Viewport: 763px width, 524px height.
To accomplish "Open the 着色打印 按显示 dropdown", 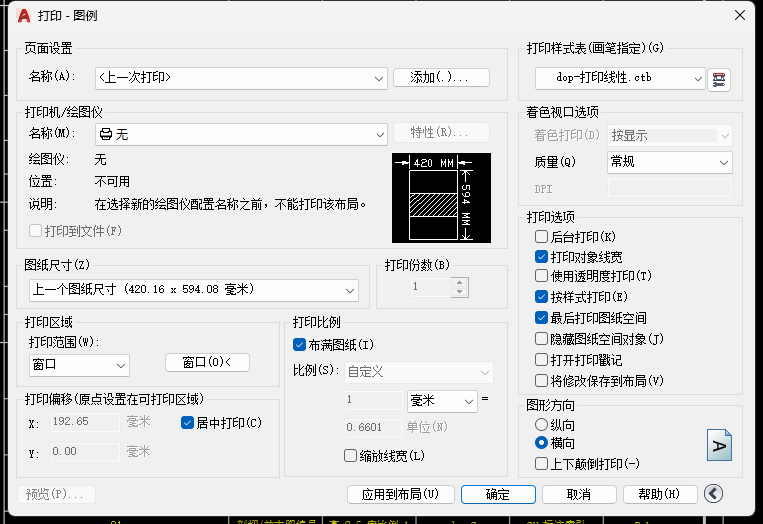I will pos(670,136).
